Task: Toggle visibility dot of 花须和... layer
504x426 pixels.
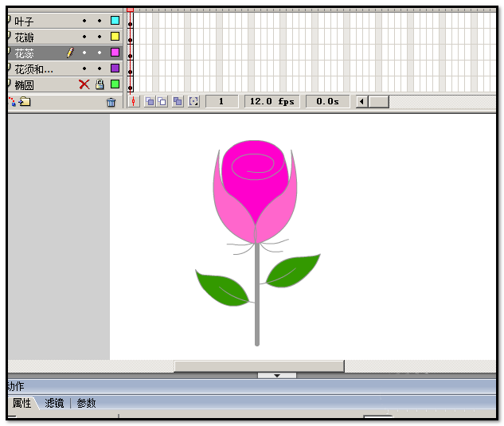Action: [84, 68]
